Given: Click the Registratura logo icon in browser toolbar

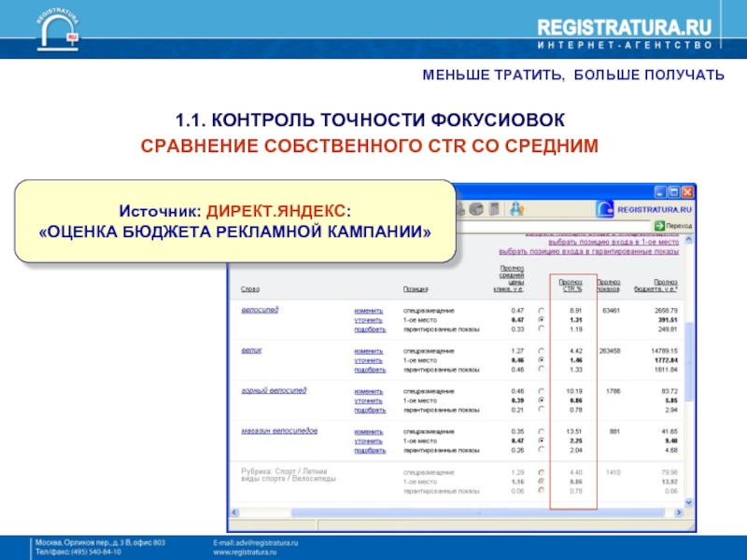Looking at the screenshot, I should 604,209.
